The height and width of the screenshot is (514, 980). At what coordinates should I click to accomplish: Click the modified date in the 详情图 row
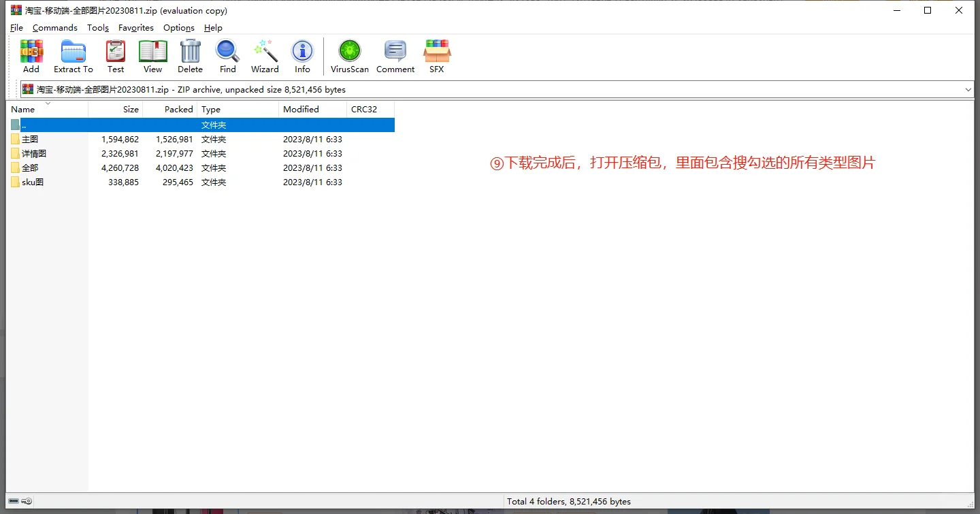pos(312,154)
